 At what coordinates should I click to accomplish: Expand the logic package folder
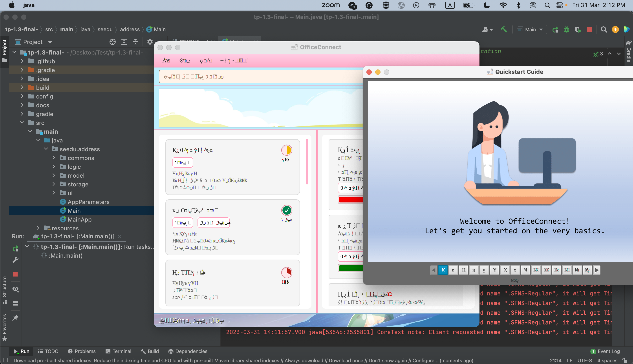click(x=54, y=166)
